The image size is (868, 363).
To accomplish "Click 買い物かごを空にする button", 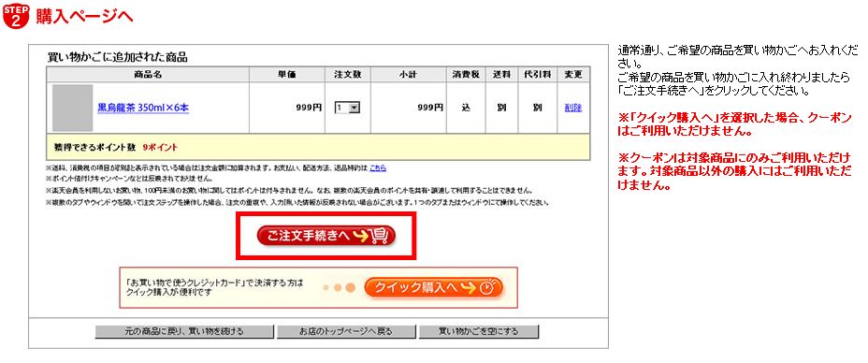I will [479, 332].
